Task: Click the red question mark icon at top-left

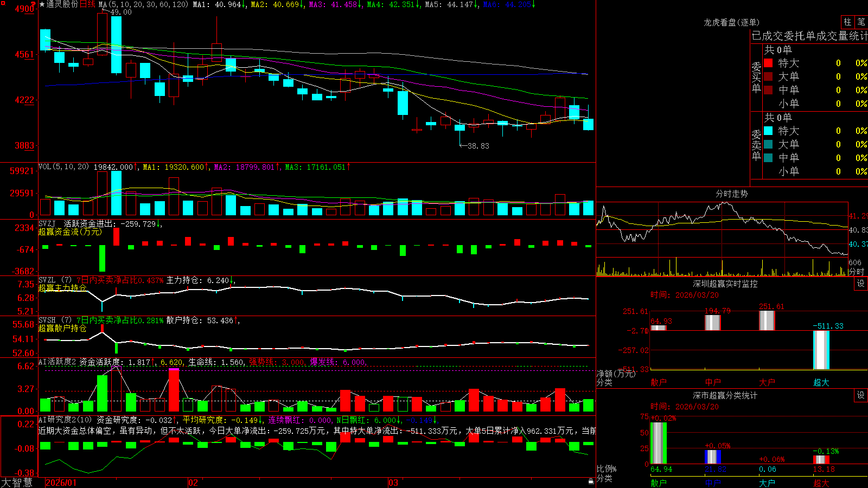Action: pos(33,4)
